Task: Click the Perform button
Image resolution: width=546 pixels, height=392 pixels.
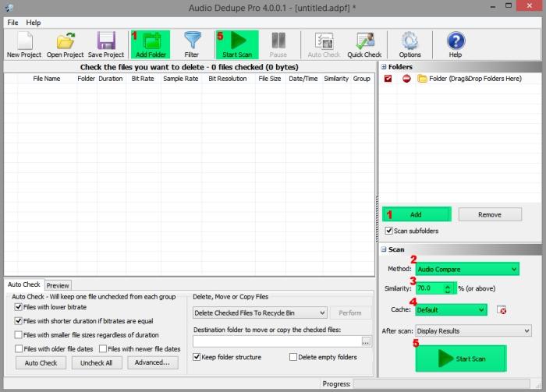Action: pyautogui.click(x=350, y=313)
